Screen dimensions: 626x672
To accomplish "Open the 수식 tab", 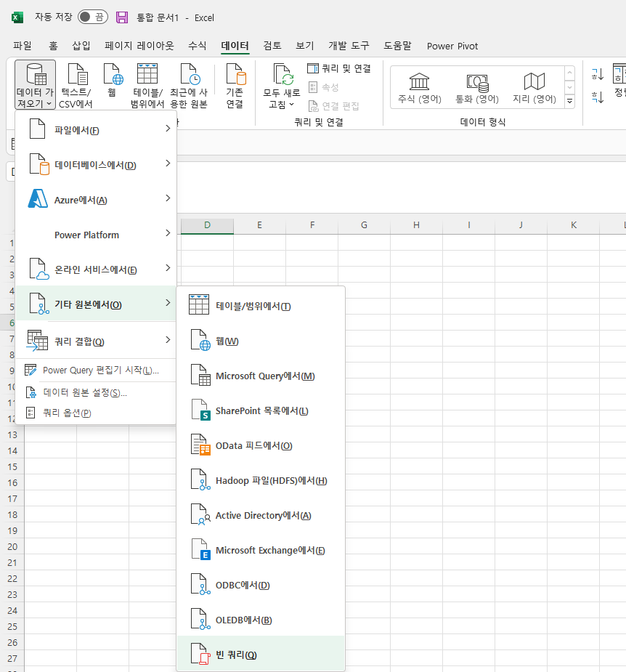I will (x=198, y=46).
